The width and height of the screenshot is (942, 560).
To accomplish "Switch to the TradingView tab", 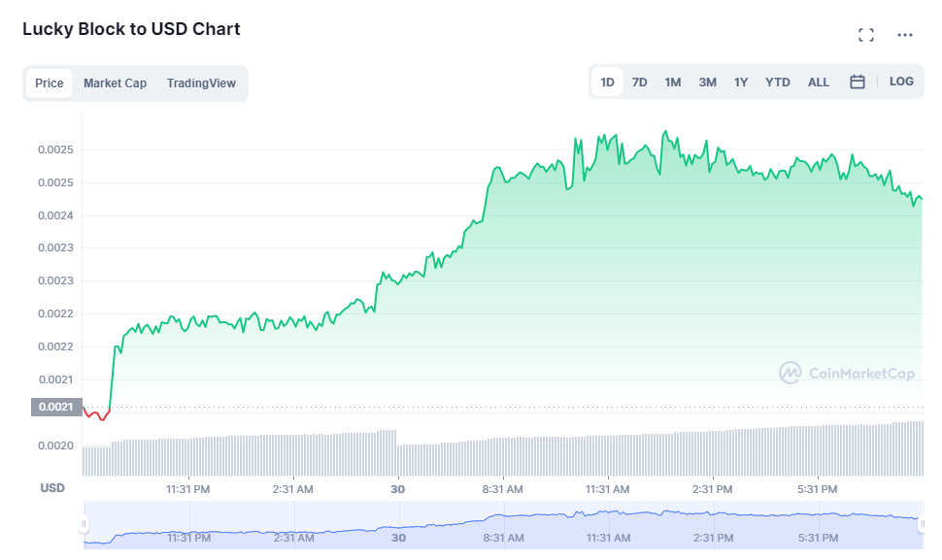I will [201, 82].
